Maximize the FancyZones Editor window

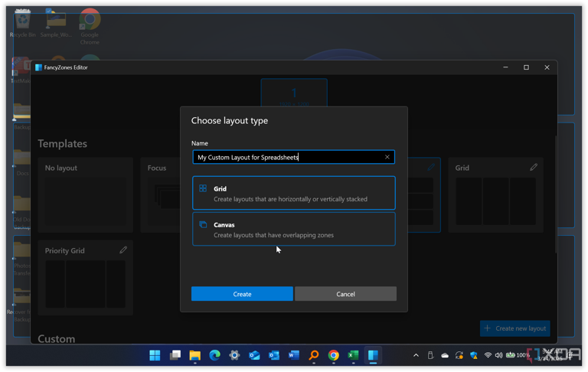pyautogui.click(x=526, y=67)
